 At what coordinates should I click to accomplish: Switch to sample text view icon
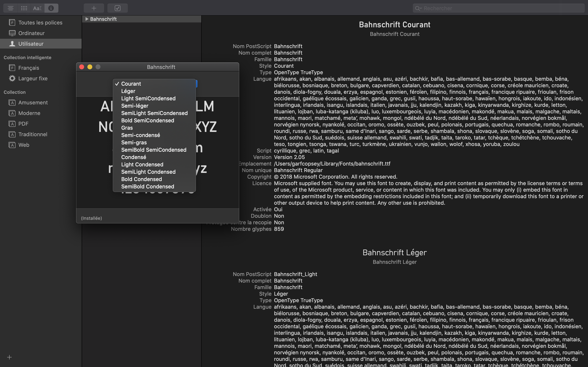[10, 8]
